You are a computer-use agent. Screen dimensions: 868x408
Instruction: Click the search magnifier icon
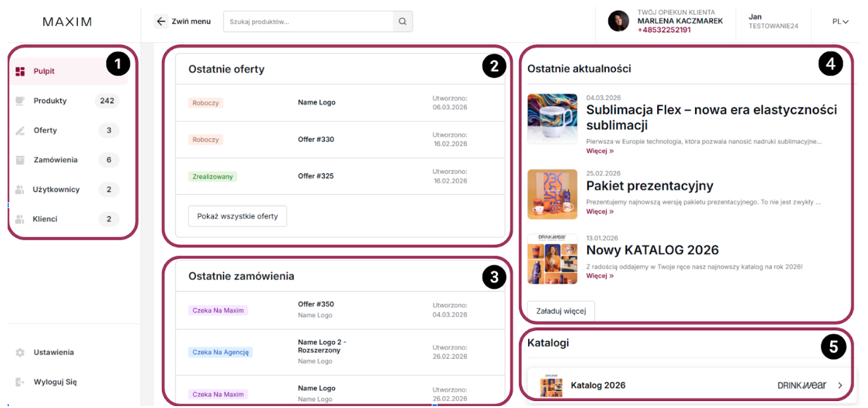click(403, 22)
